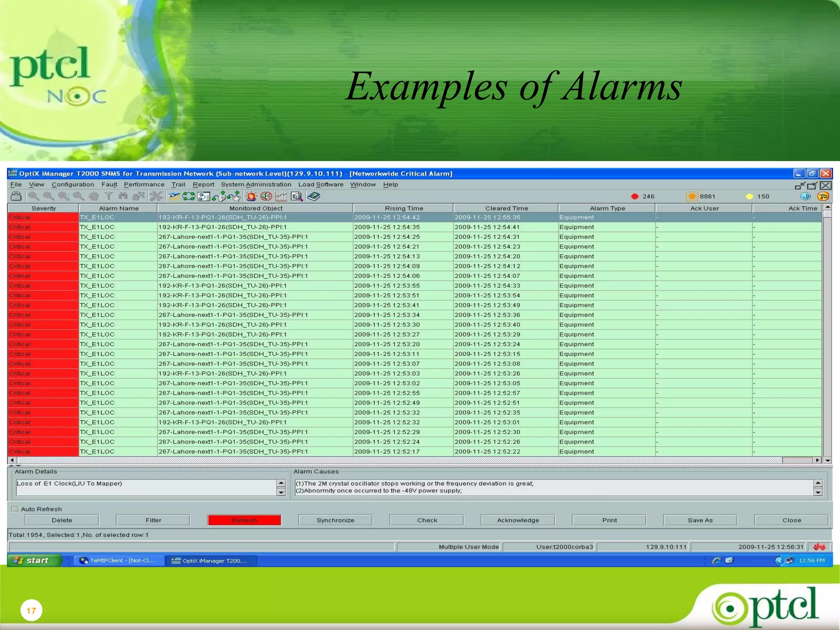Click the Huawei logo in status bar
Screen dimensions: 840x630
[819, 547]
